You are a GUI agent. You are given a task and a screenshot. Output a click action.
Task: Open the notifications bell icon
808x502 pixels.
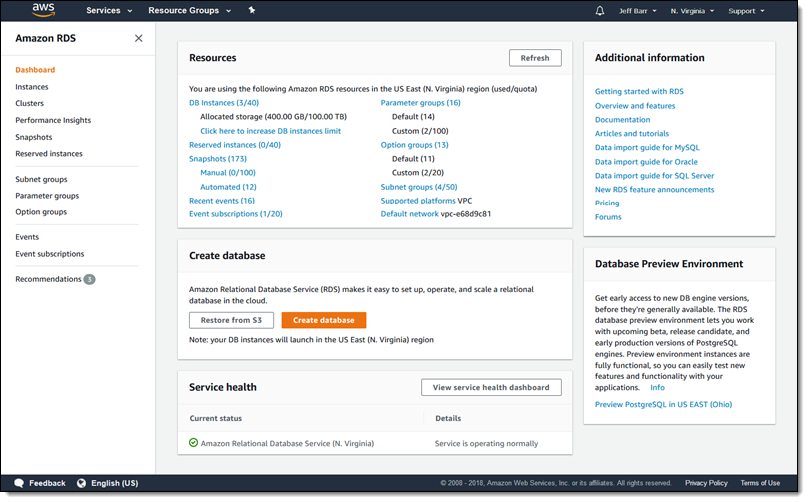[x=600, y=11]
